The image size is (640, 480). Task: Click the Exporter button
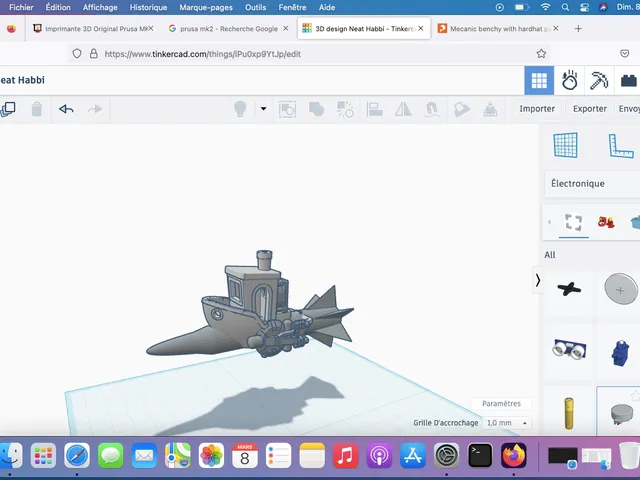pos(590,109)
